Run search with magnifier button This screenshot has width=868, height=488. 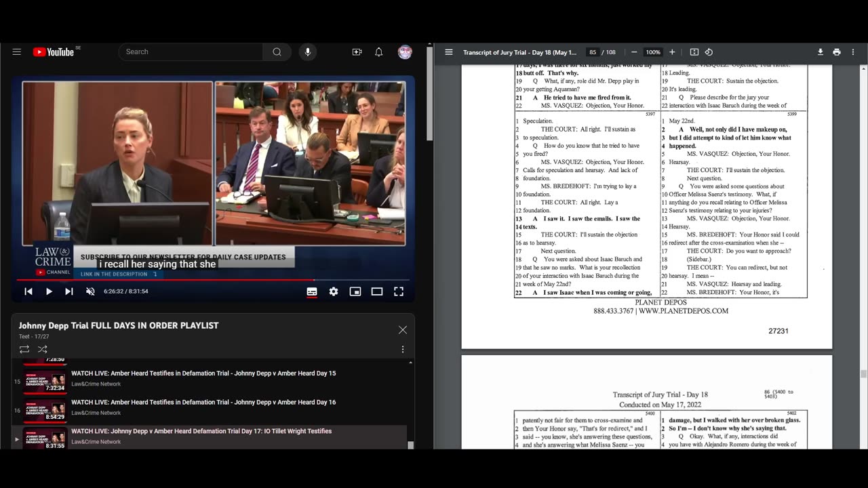[277, 52]
